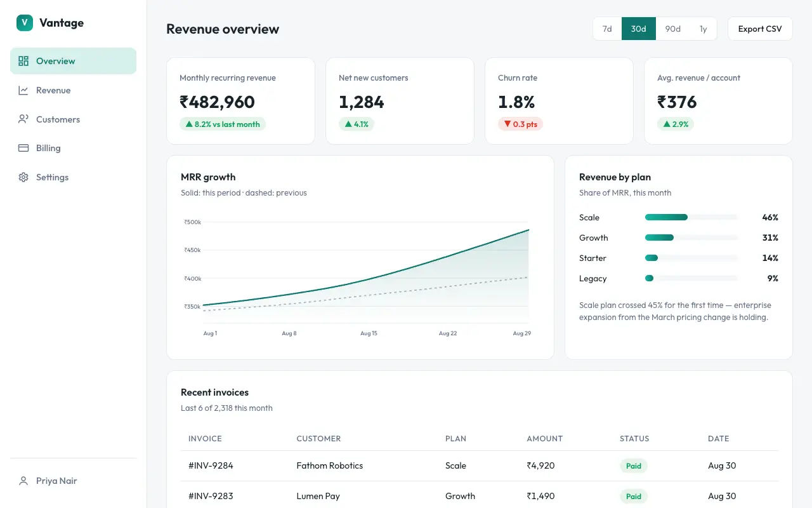Click the Vantage logo icon
This screenshot has width=812, height=508.
pyautogui.click(x=24, y=23)
